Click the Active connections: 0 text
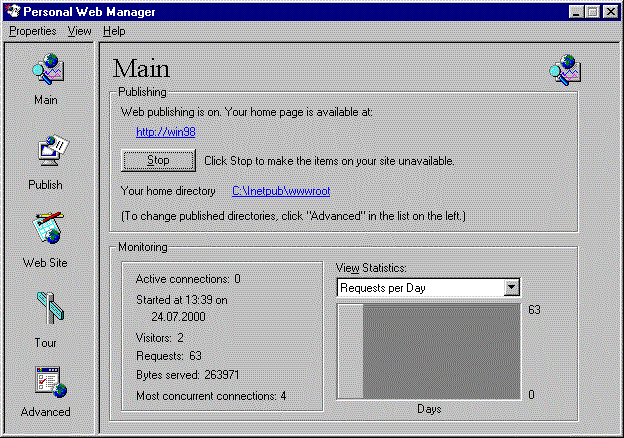Screen dimensions: 624x438 [188, 279]
